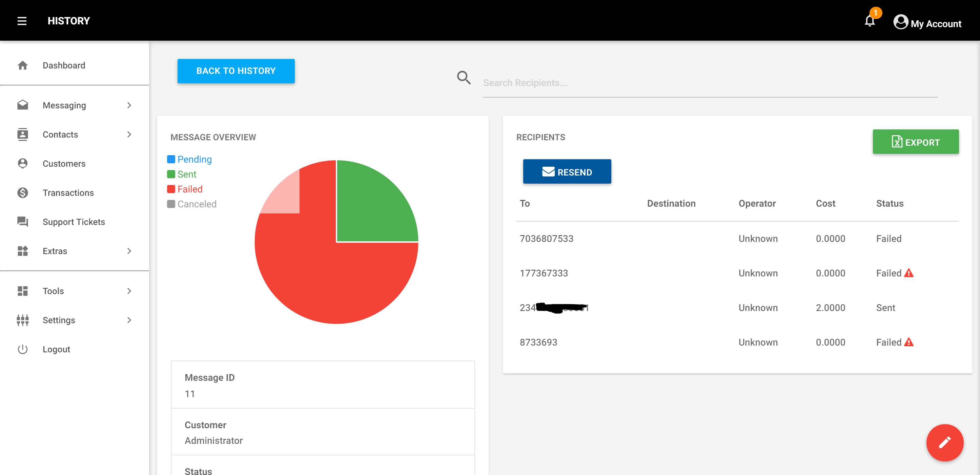
Task: Select recipient 8733693
Action: 538,342
